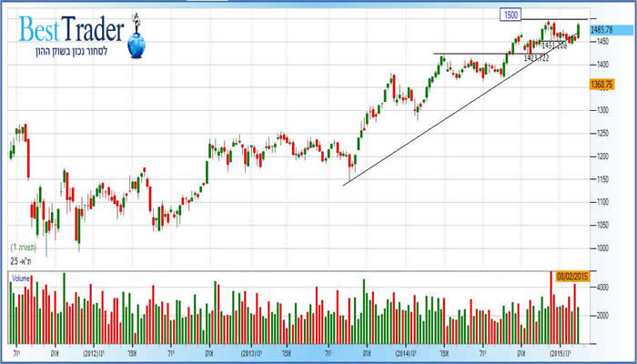
Task: Click the (2015) label on the time axis
Action: [559, 350]
